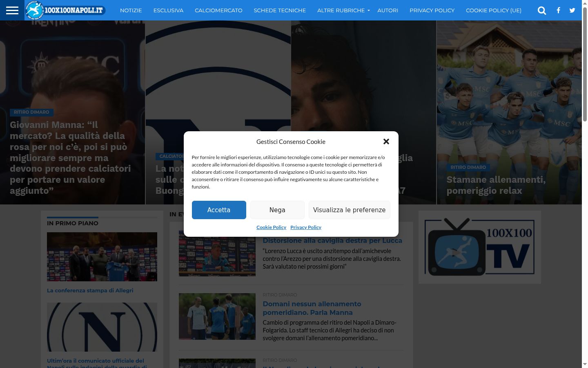Viewport: 588px width, 368px height.
Task: Open the search magnifier icon
Action: [542, 10]
